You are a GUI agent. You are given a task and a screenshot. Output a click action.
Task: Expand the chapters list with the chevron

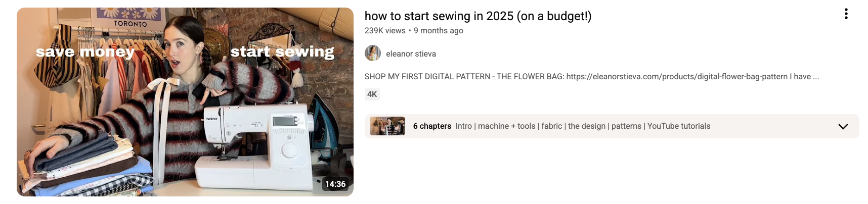pyautogui.click(x=843, y=126)
